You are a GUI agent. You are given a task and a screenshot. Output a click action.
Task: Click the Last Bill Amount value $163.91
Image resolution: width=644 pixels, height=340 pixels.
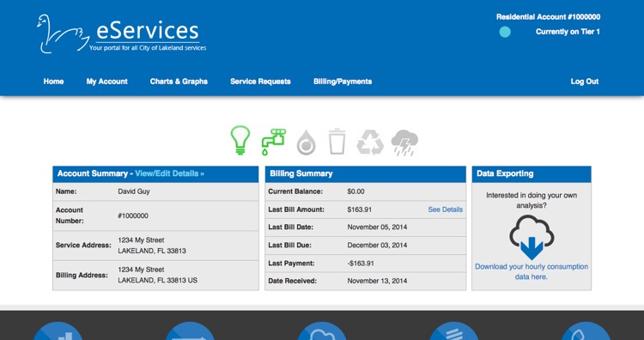click(360, 209)
